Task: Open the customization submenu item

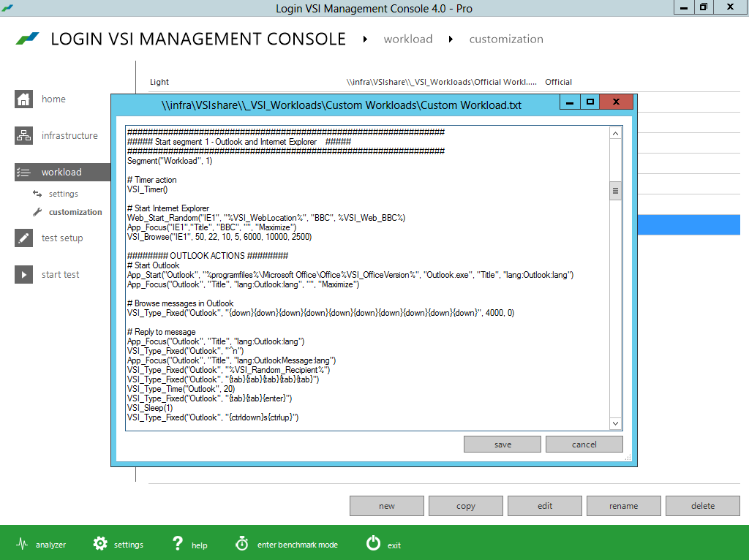Action: point(75,212)
